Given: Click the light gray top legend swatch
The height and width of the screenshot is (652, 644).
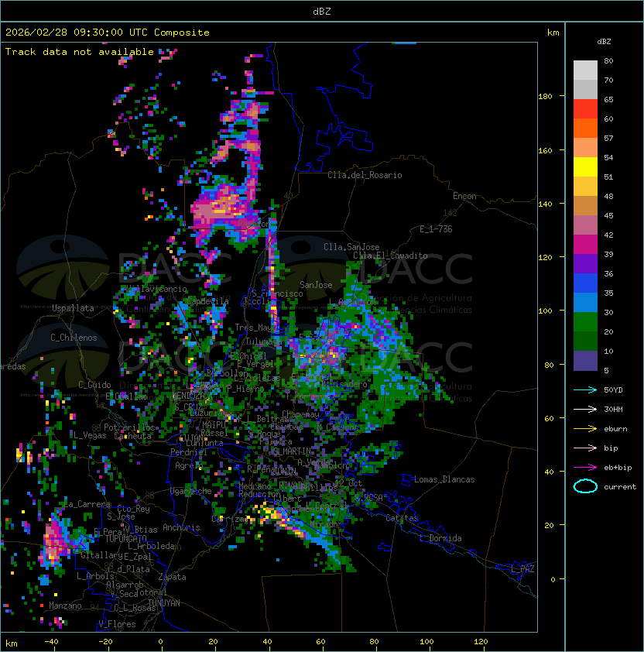Looking at the screenshot, I should [585, 70].
